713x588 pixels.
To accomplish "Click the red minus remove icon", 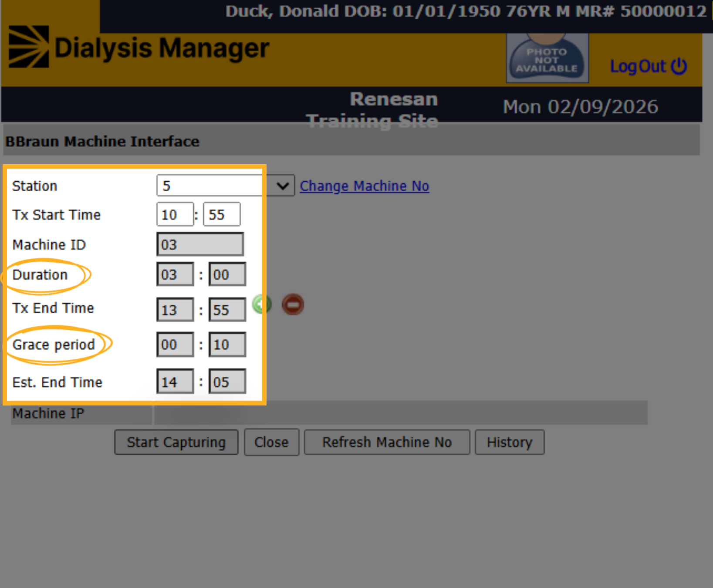I will click(293, 304).
